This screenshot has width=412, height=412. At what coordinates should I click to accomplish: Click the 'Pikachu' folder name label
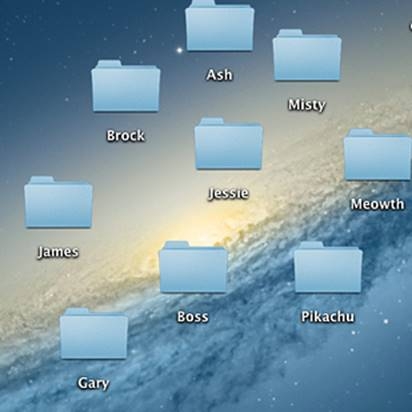tap(328, 317)
